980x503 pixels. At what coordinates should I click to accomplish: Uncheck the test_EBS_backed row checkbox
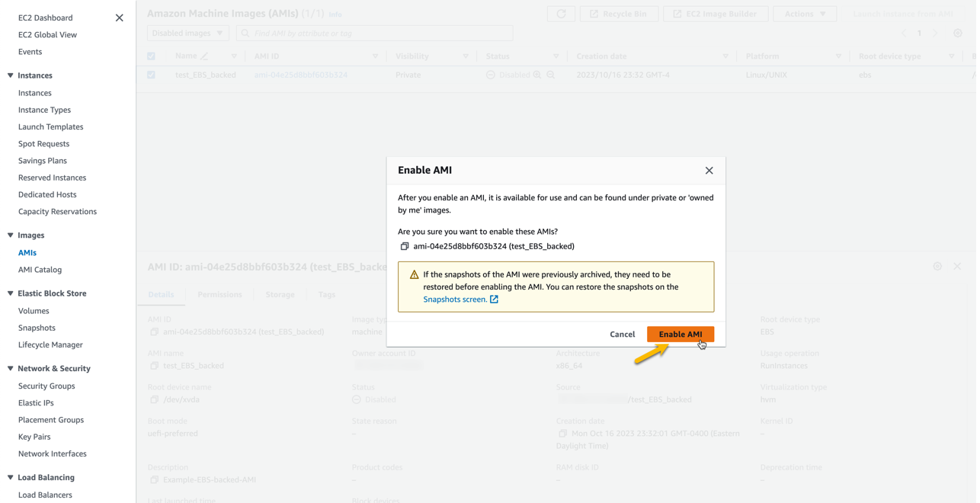click(151, 74)
